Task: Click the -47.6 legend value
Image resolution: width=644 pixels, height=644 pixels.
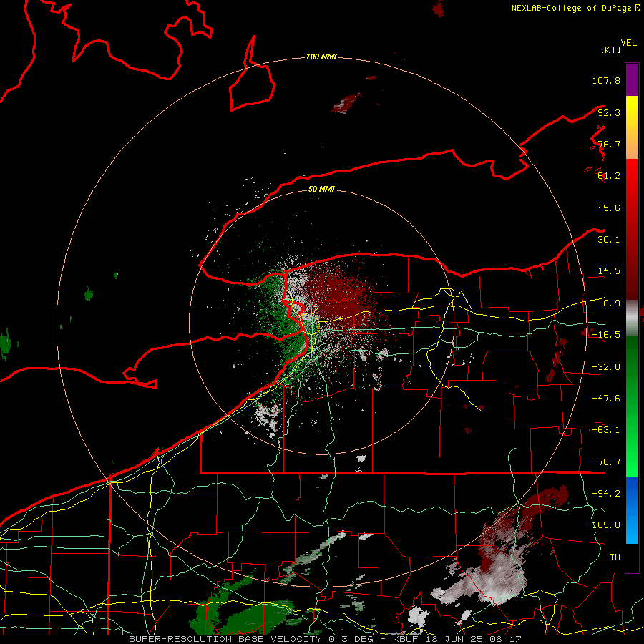Action: point(606,399)
